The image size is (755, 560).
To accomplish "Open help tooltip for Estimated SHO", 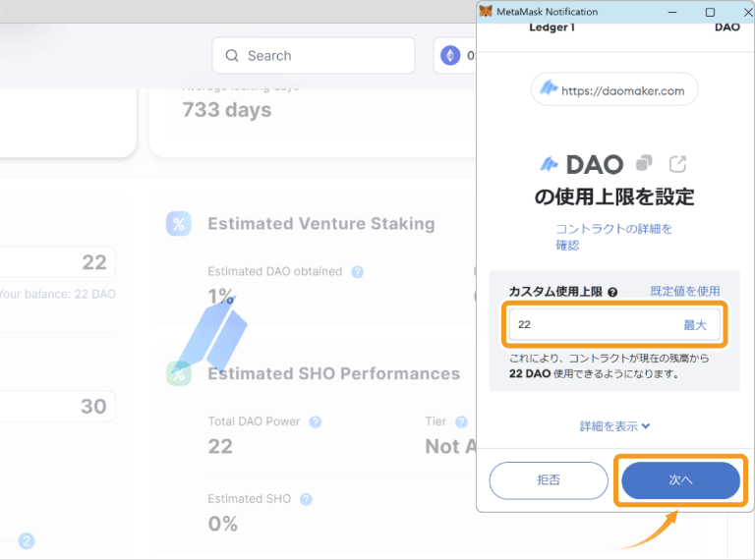I will tap(306, 499).
